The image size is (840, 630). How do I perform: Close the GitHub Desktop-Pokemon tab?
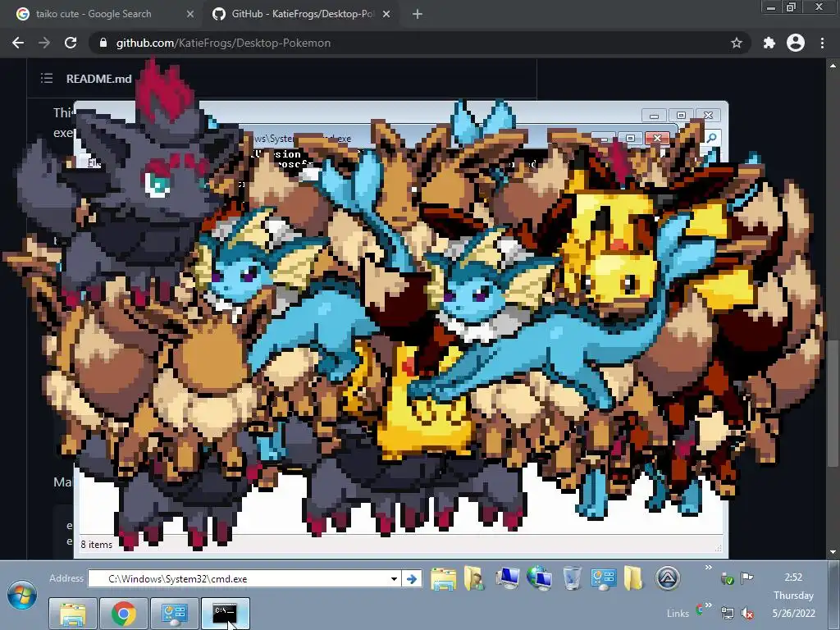tap(386, 14)
